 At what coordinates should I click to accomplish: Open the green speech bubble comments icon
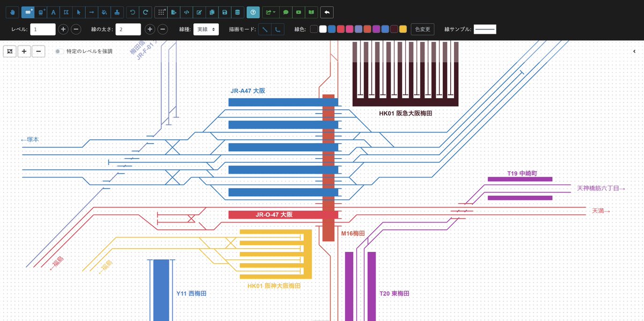point(286,12)
